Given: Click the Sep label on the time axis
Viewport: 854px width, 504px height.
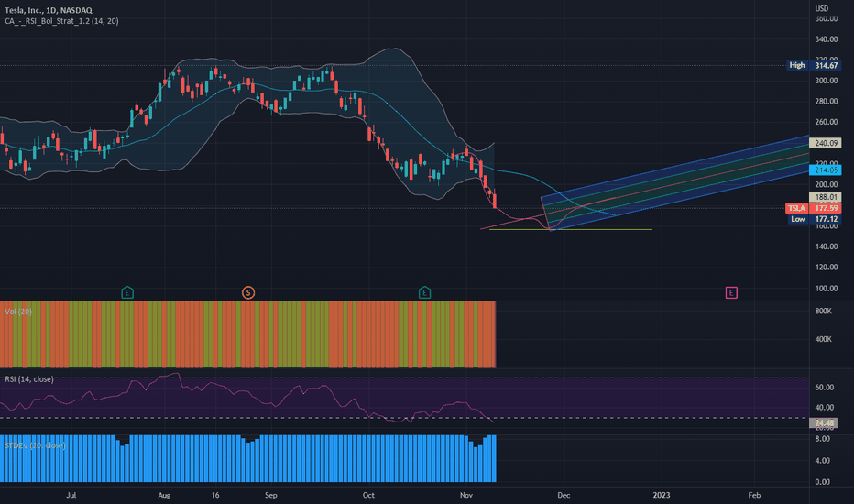Looking at the screenshot, I should coord(270,495).
